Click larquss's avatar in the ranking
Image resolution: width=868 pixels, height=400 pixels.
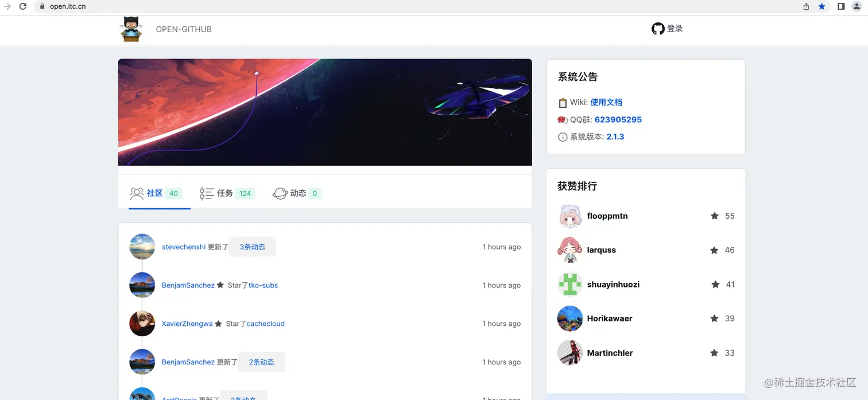[570, 250]
